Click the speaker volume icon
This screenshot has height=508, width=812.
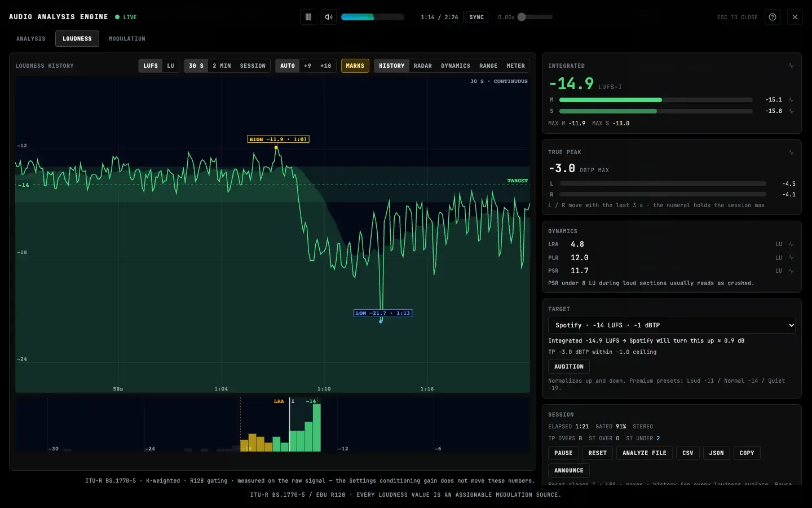pos(329,17)
